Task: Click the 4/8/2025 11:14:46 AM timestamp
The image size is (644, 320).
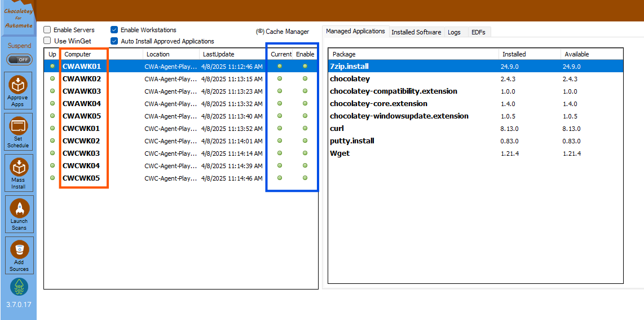Action: tap(232, 178)
